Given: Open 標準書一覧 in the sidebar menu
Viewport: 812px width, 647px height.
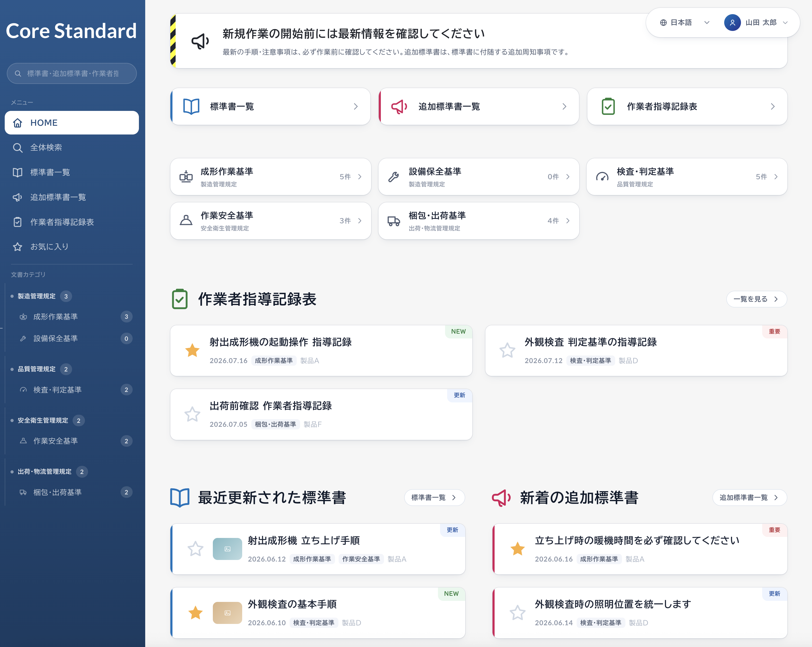Looking at the screenshot, I should point(72,172).
